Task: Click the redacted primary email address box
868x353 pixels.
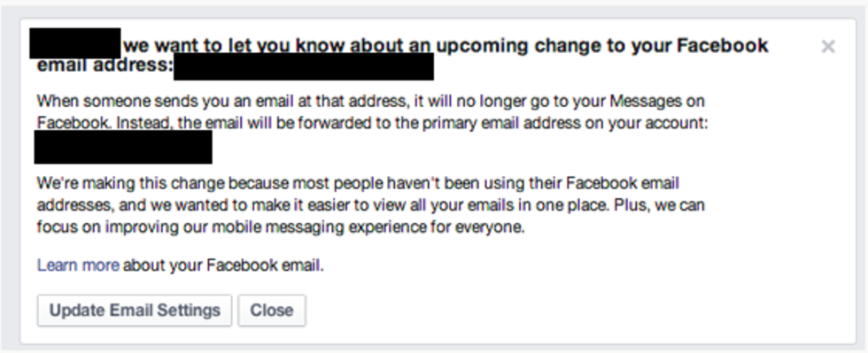Action: tap(123, 147)
